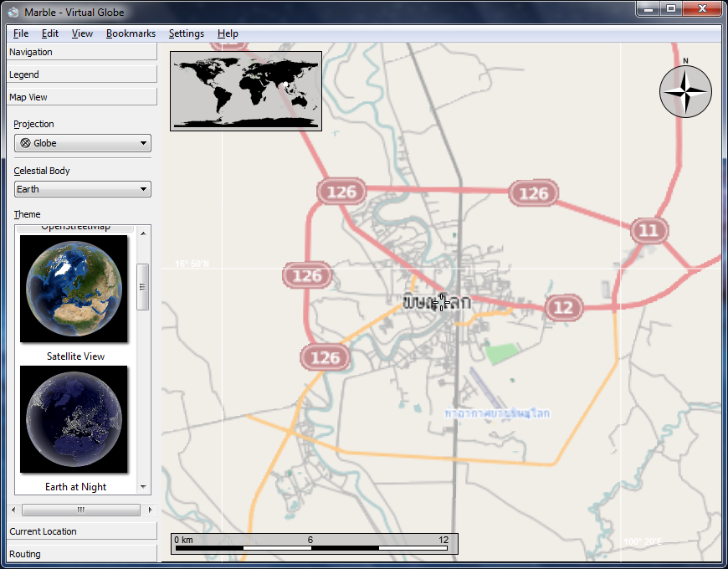Click the 100° 20'E longitude label
The width and height of the screenshot is (728, 569).
(x=643, y=541)
